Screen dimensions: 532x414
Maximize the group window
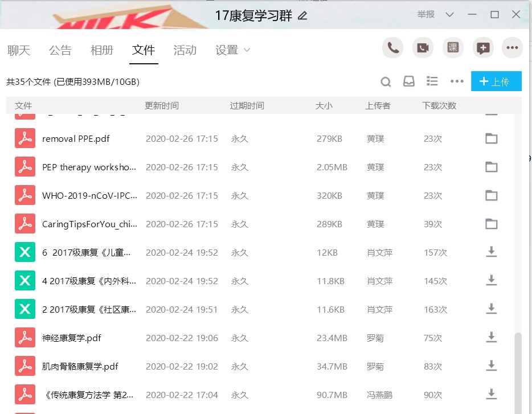(494, 15)
